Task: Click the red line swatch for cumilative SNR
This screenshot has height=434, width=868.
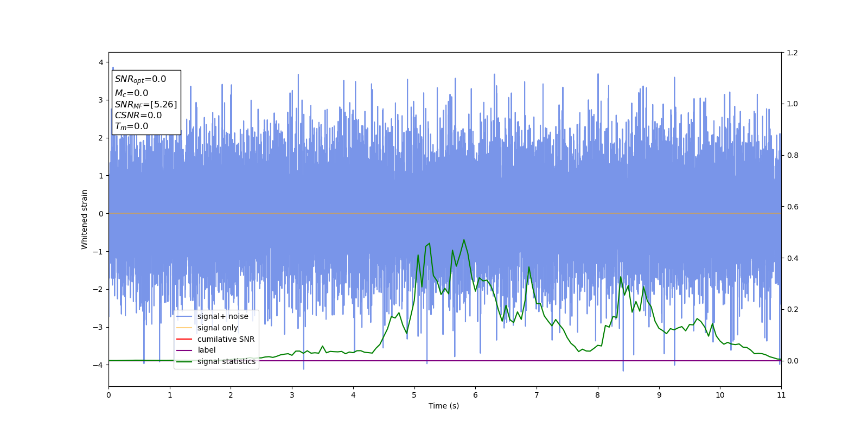Action: point(184,339)
